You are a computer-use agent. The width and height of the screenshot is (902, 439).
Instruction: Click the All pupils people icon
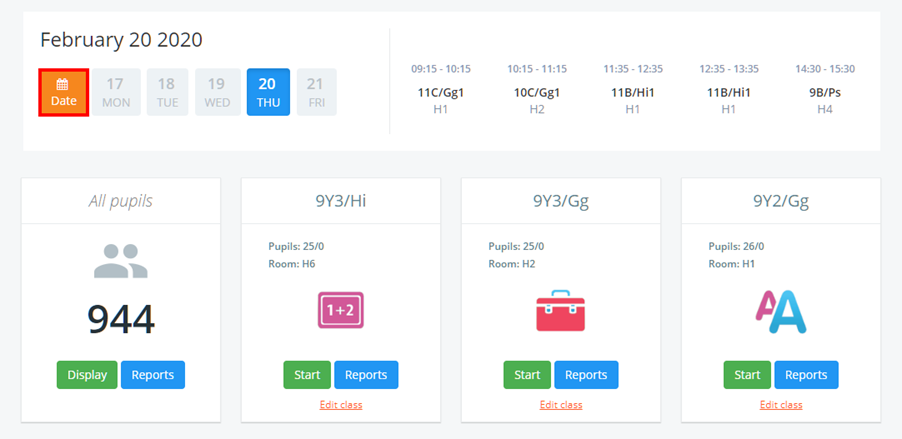121,261
